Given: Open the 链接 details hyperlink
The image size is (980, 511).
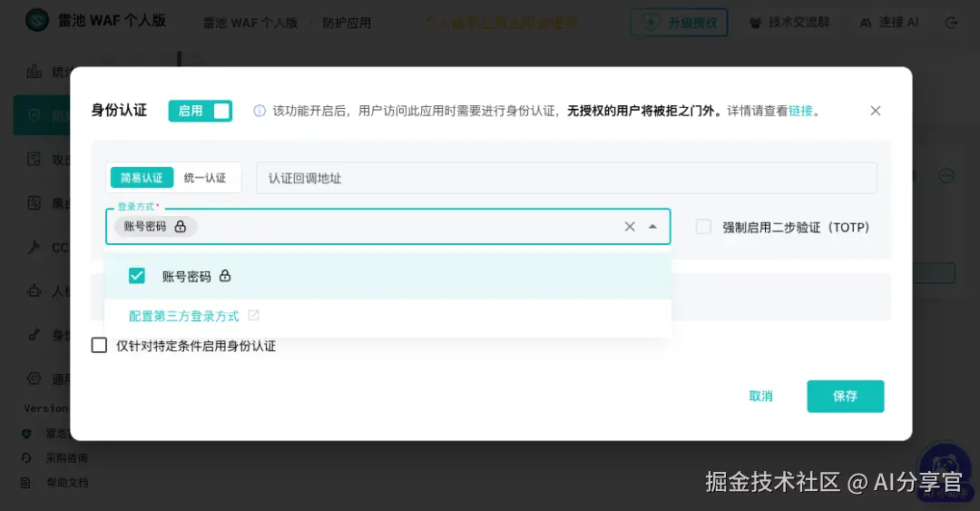Looking at the screenshot, I should click(800, 111).
